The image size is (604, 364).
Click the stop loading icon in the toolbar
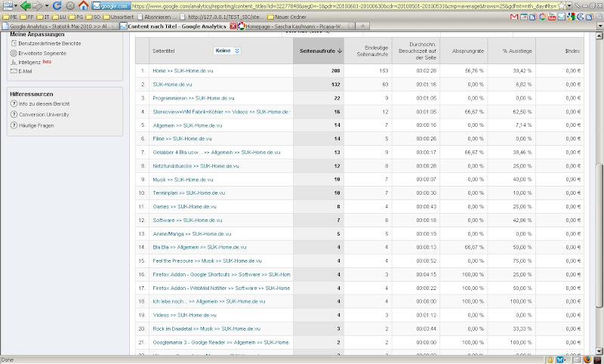[69, 5]
